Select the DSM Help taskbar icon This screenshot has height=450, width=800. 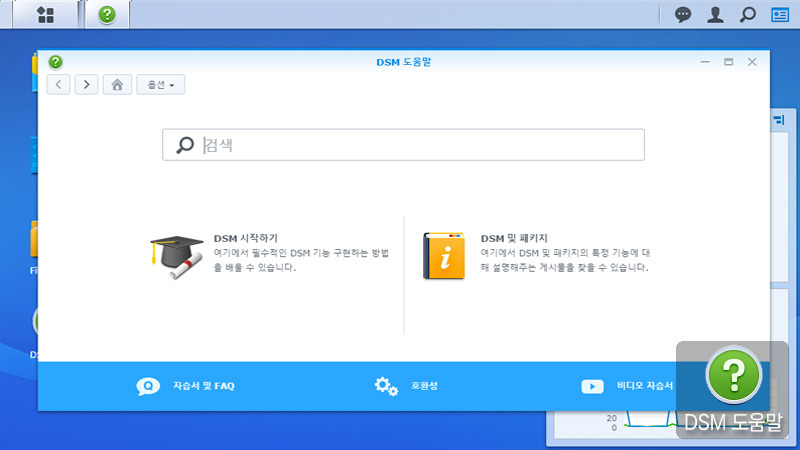coord(107,15)
